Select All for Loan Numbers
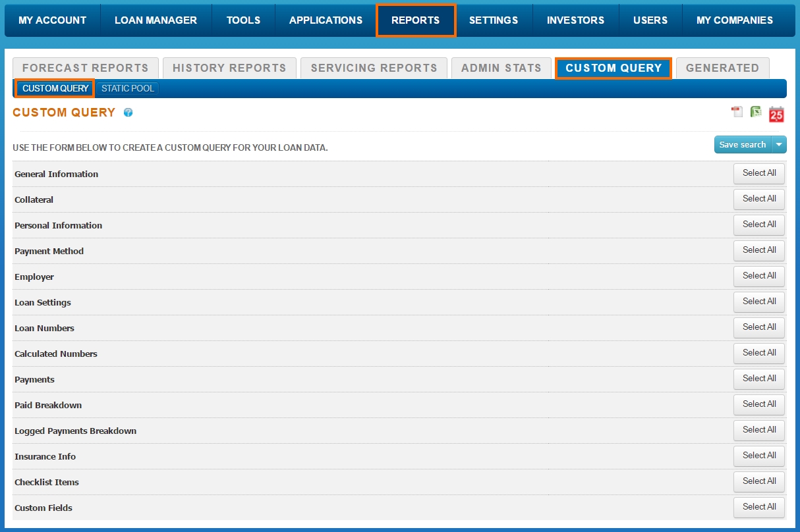Viewport: 800px width, 532px height. (759, 327)
